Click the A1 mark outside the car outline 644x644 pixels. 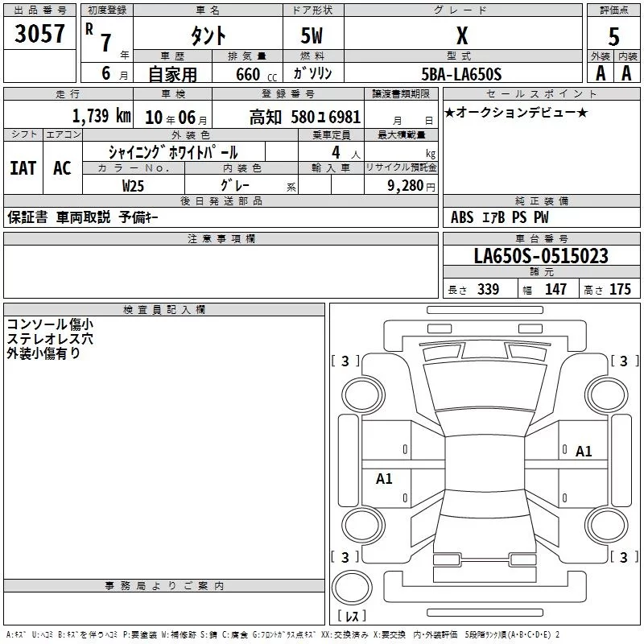pos(384,479)
